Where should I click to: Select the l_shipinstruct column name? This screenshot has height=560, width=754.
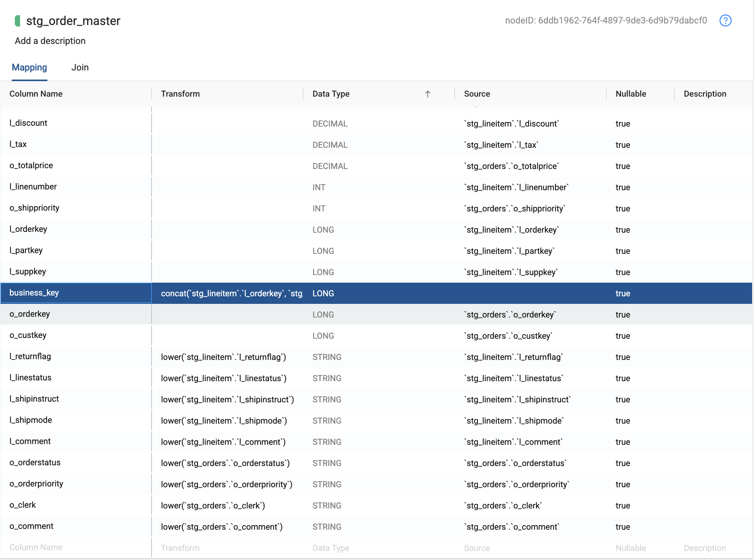(34, 399)
